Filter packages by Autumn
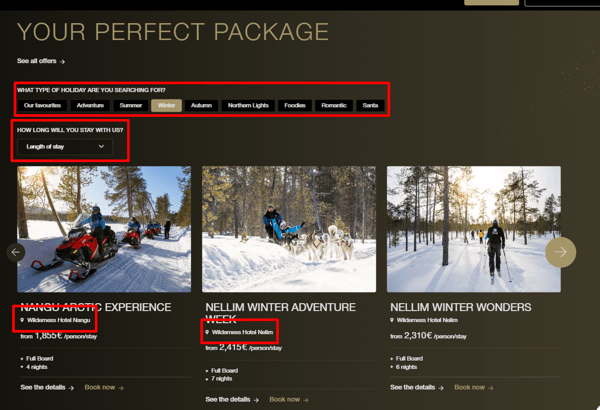Image resolution: width=600 pixels, height=410 pixels. [x=201, y=105]
